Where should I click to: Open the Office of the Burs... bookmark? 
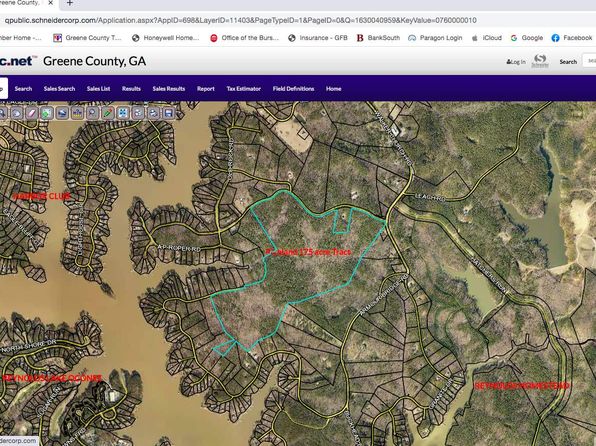244,38
